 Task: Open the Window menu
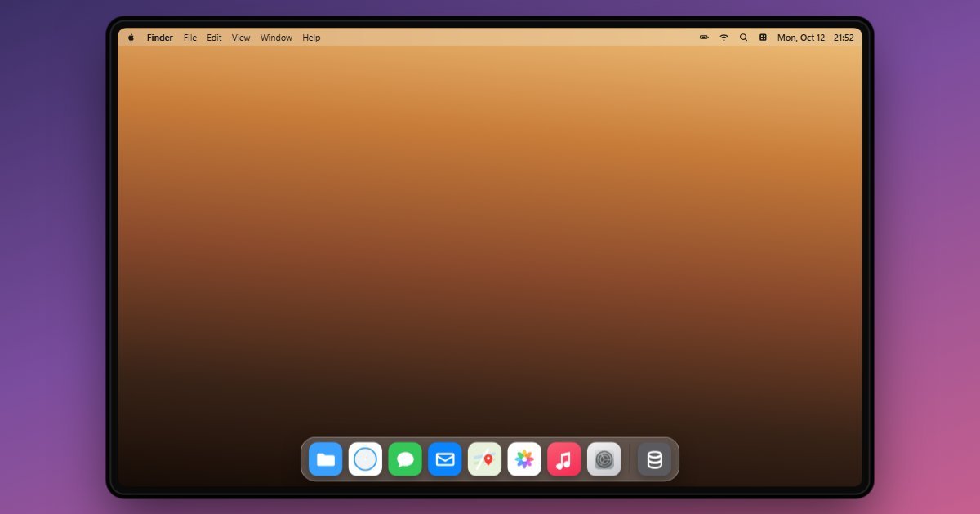(x=276, y=38)
